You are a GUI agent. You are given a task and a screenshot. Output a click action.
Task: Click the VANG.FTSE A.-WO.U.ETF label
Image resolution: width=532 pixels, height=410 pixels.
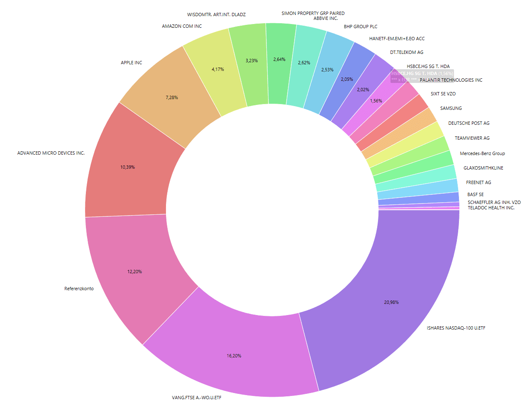(x=197, y=398)
